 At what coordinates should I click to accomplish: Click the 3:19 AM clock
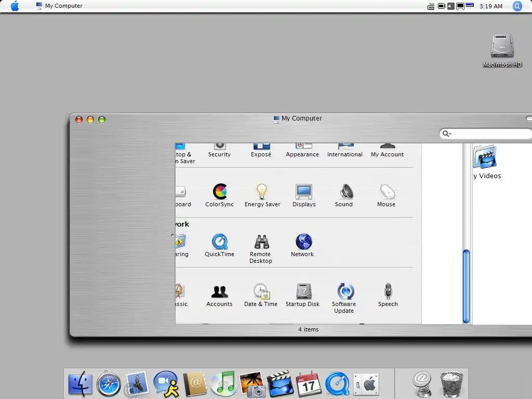pos(490,6)
